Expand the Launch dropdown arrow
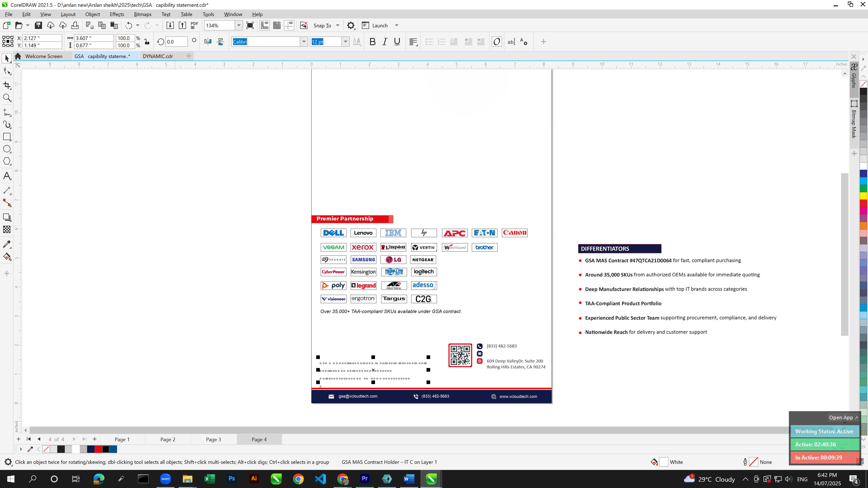This screenshot has width=868, height=488. pos(397,25)
